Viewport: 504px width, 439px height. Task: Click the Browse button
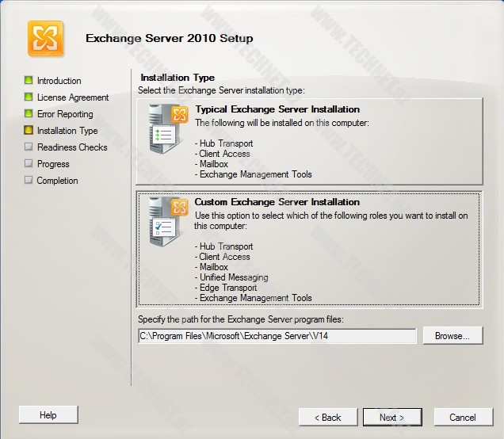click(x=452, y=336)
